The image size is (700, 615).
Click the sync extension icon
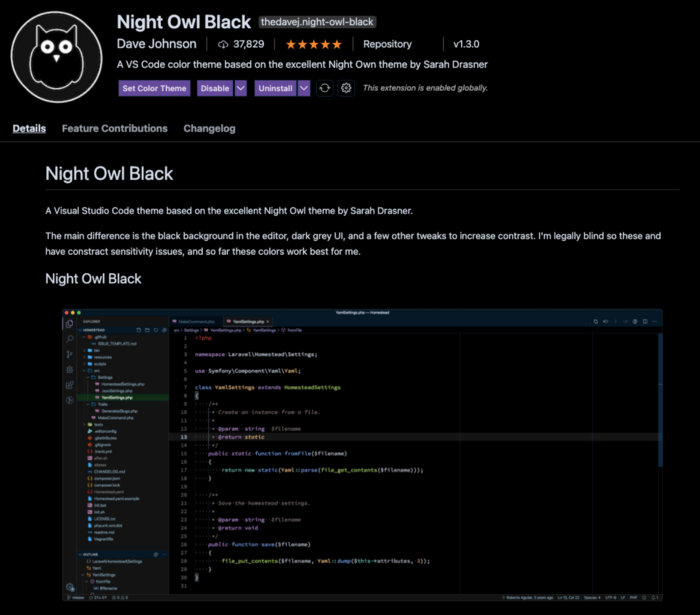pos(325,88)
